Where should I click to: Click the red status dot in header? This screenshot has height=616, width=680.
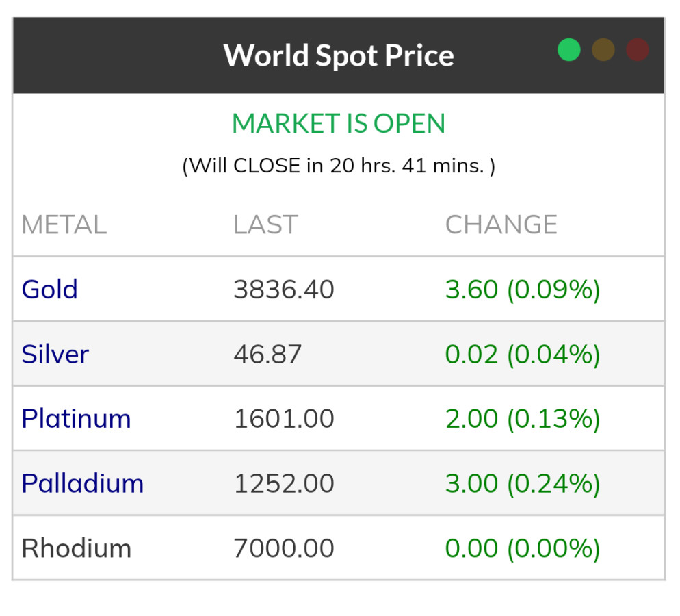pyautogui.click(x=637, y=50)
